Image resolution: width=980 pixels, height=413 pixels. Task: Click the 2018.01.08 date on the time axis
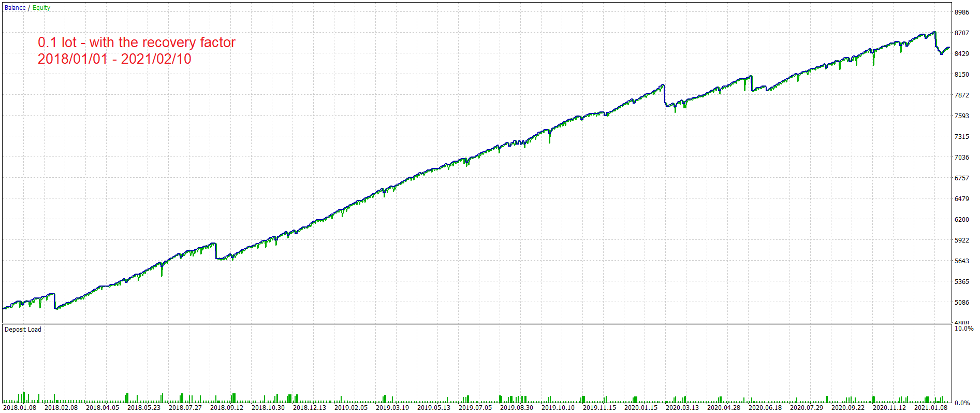[x=20, y=408]
